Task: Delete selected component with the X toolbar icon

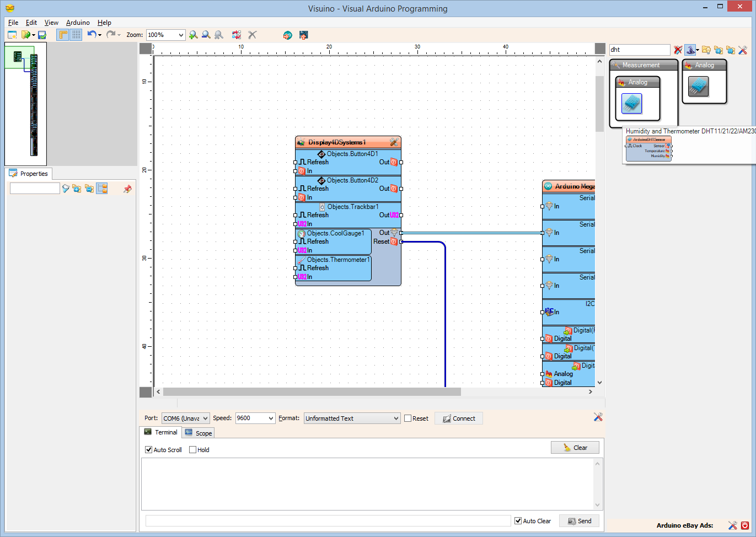Action: click(252, 35)
